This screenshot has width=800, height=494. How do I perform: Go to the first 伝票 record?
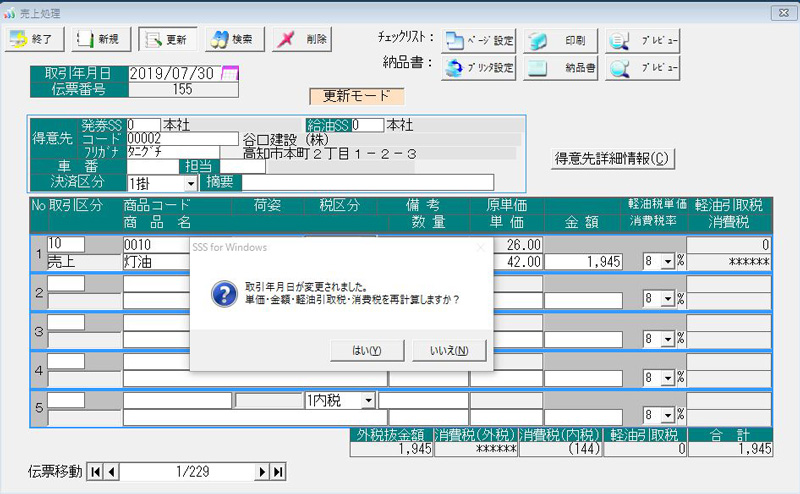click(95, 472)
